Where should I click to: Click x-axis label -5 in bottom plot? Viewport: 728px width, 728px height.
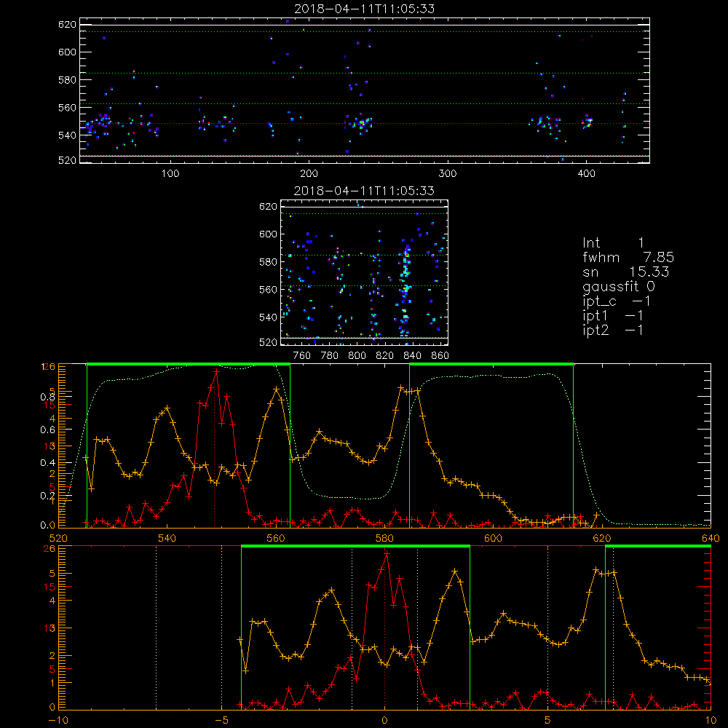point(221,720)
